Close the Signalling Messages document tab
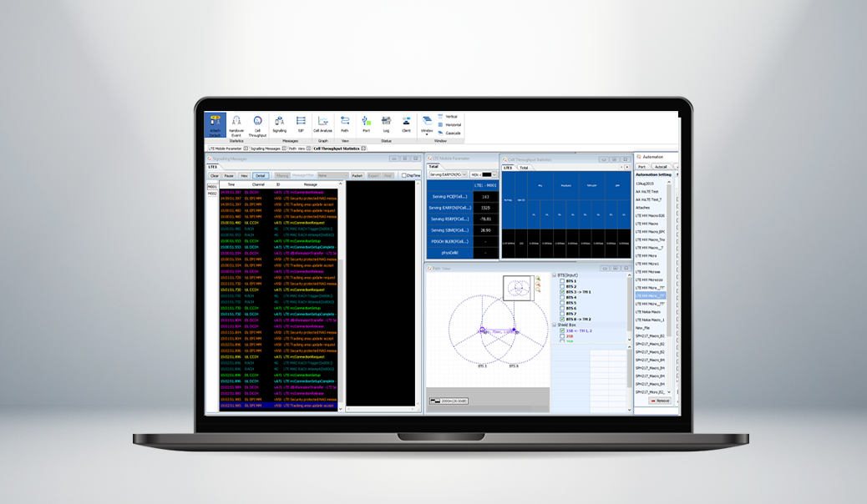Viewport: 867px width, 504px height. click(284, 148)
